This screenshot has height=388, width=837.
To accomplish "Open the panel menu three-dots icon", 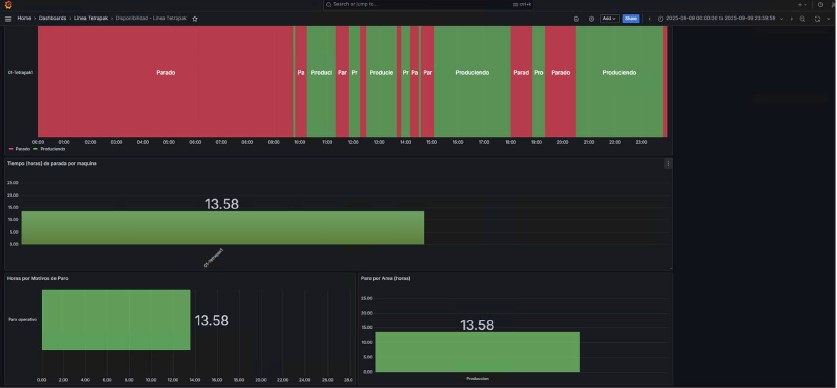I will [x=668, y=164].
